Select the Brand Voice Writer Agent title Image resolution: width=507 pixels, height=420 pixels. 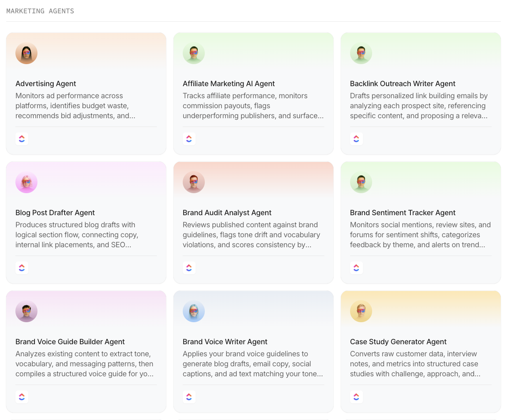225,341
